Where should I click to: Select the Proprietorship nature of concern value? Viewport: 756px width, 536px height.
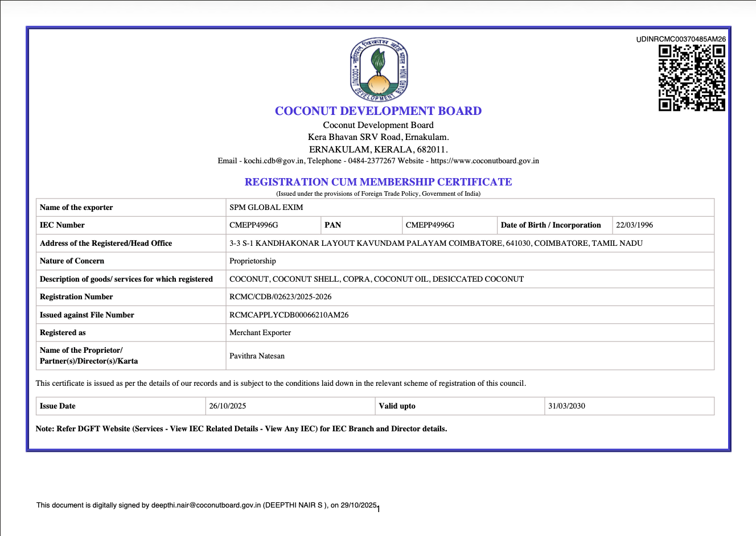pyautogui.click(x=252, y=261)
